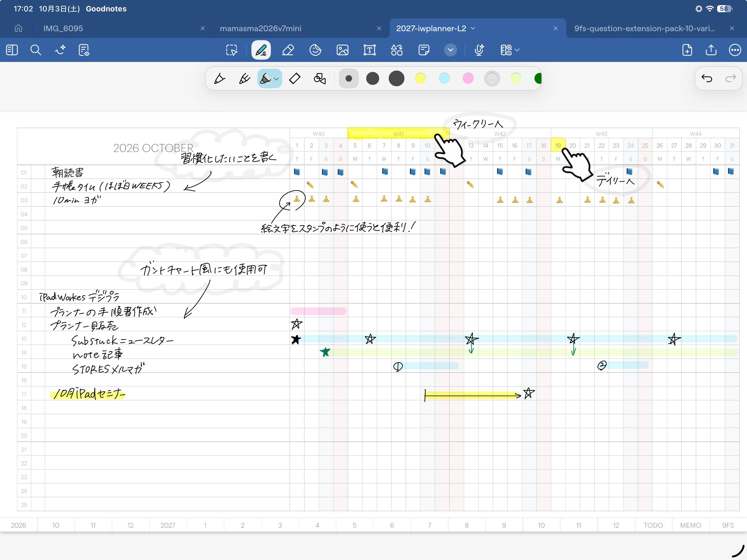Select the shape recognition tool
Viewport: 747px width, 560px height.
click(319, 79)
